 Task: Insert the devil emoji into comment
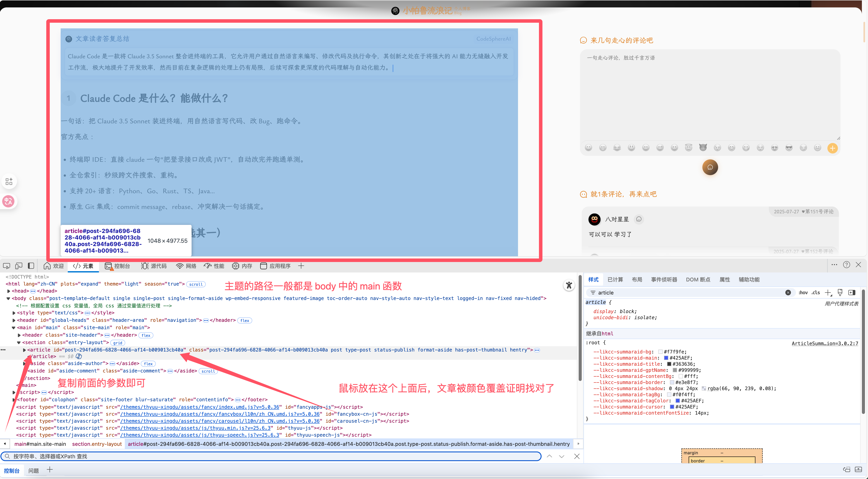point(703,148)
